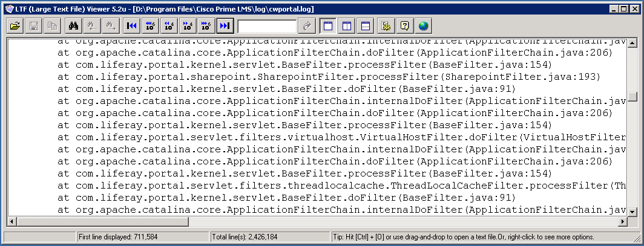644x246 pixels.
Task: Go forward 10^4 lines
Action: 188,26
